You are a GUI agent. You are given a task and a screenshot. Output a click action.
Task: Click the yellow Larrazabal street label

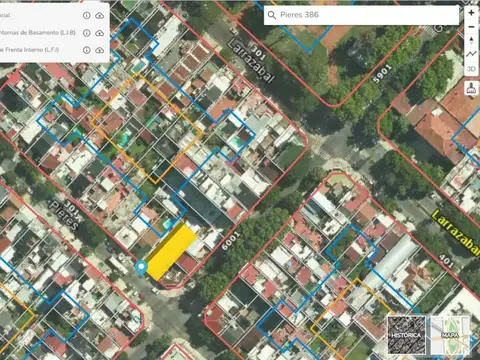[457, 232]
